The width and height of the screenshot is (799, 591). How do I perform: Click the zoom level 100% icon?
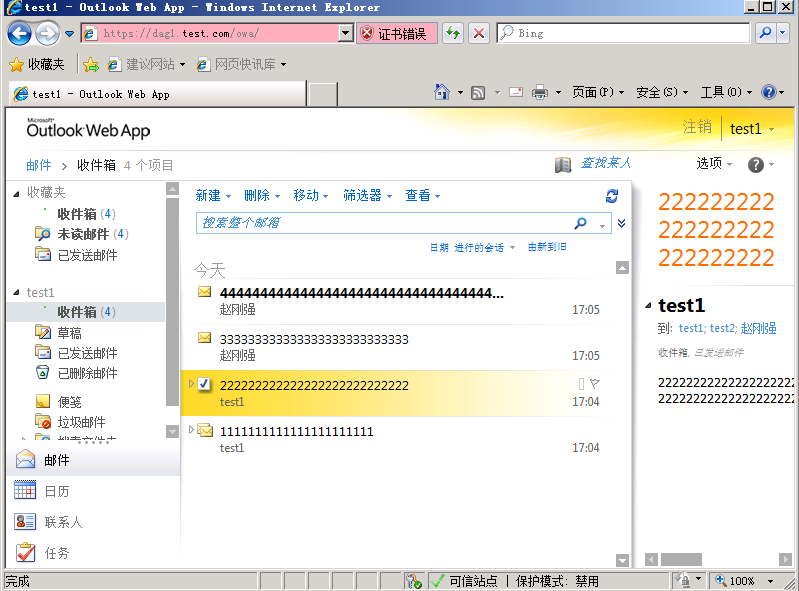[x=721, y=580]
